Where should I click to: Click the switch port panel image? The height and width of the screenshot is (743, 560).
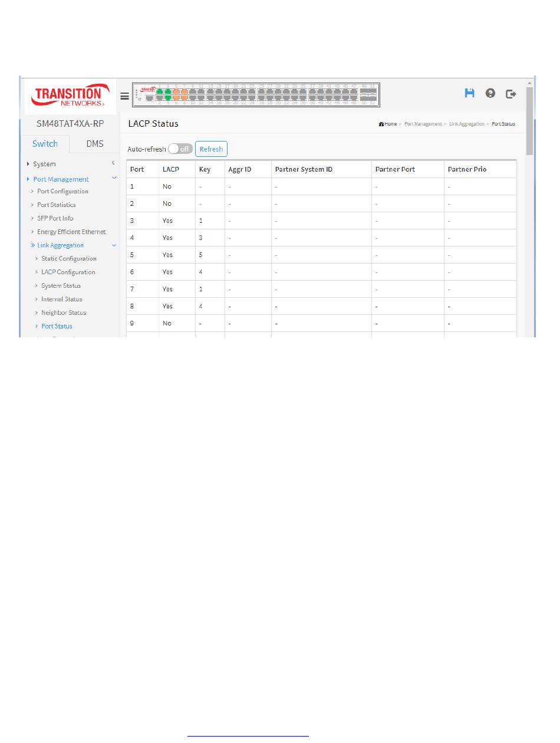pos(256,94)
